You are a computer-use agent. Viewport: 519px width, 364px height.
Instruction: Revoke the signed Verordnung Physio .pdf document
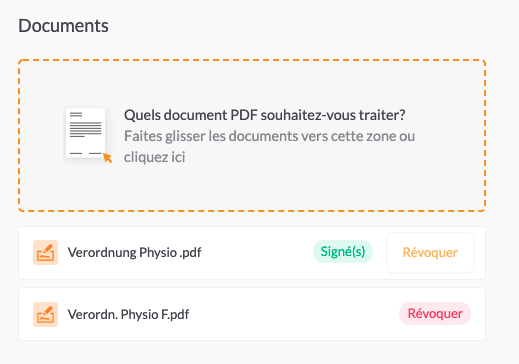click(x=430, y=253)
